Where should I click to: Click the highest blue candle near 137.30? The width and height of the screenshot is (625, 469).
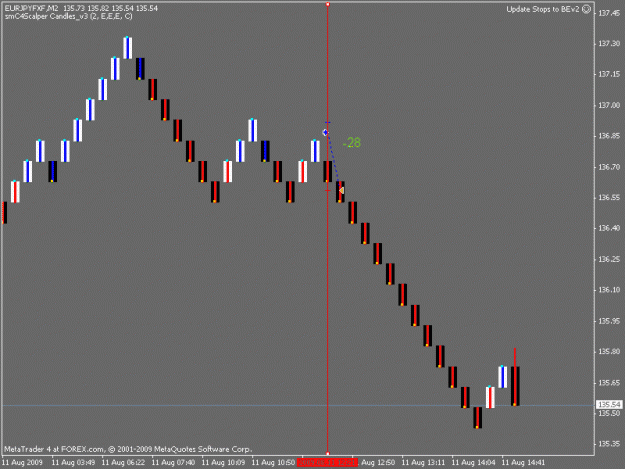[128, 48]
